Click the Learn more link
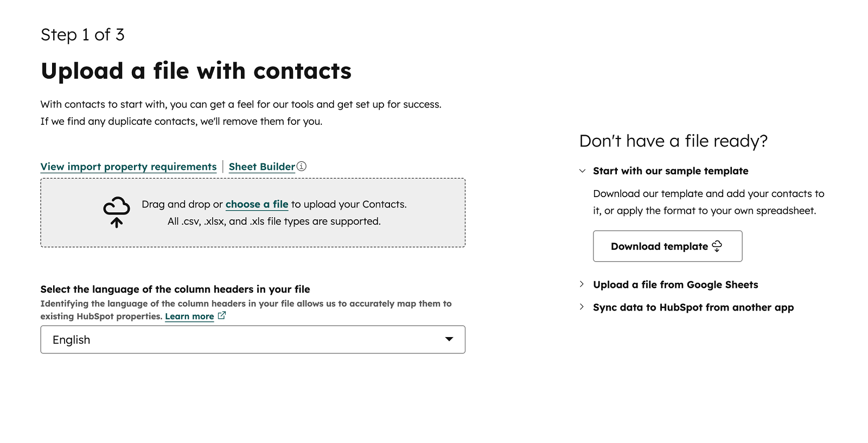The width and height of the screenshot is (868, 443). [189, 316]
